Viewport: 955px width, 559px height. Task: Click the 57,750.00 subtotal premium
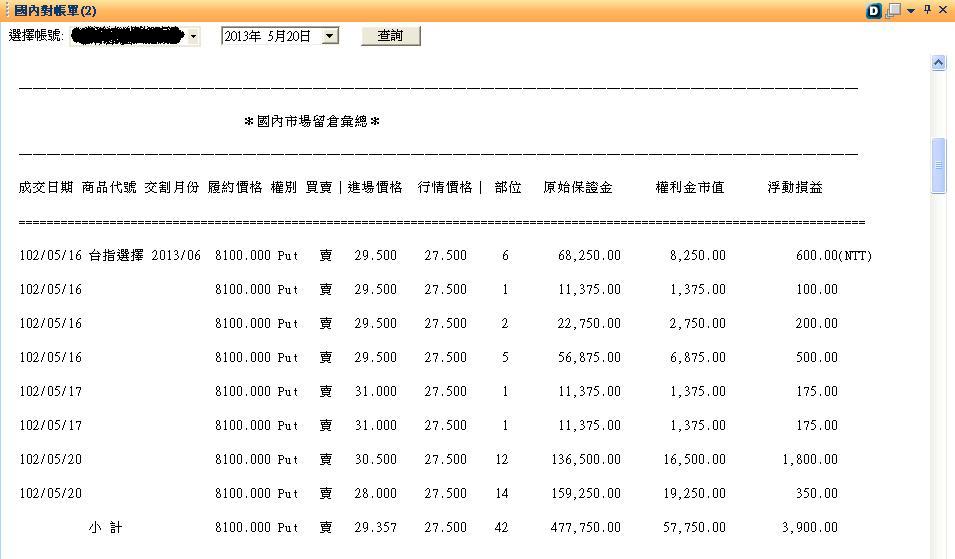click(694, 528)
